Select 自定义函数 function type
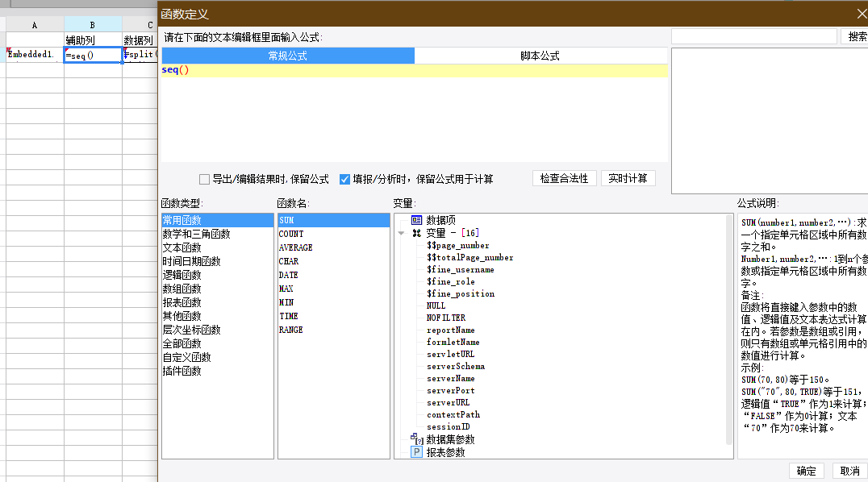Screen dimensions: 868x482 point(218,358)
